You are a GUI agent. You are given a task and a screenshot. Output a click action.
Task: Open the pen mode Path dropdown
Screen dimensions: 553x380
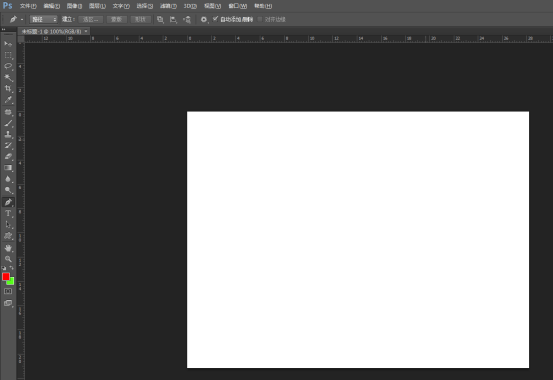[43, 19]
